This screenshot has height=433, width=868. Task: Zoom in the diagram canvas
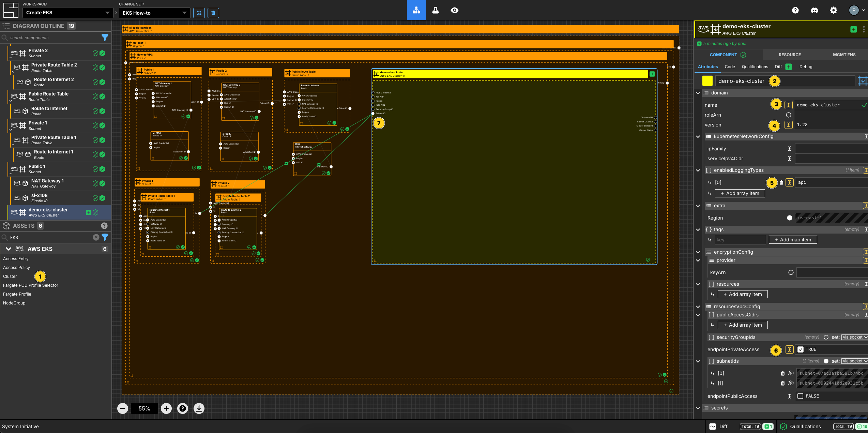tap(166, 408)
